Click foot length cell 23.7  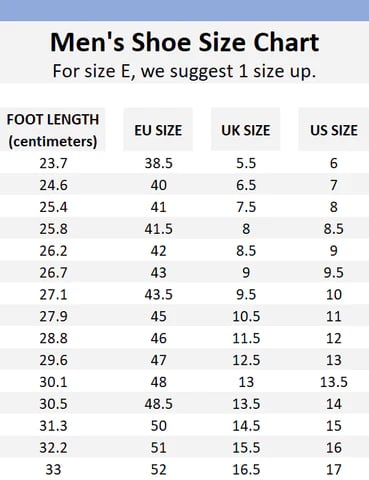53,163
